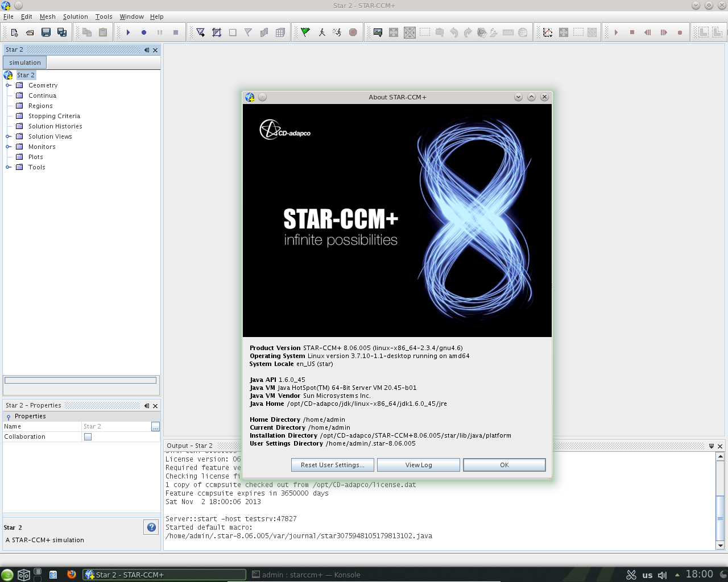This screenshot has height=582, width=728.
Task: Open the scene picture icon dropdown
Action: pyautogui.click(x=378, y=32)
